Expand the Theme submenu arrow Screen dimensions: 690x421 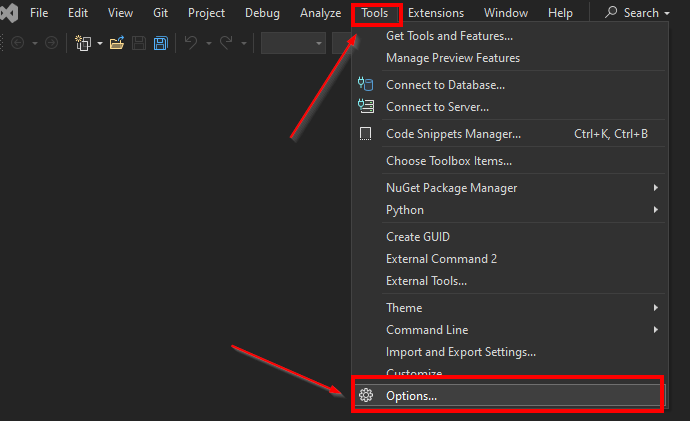pyautogui.click(x=656, y=308)
